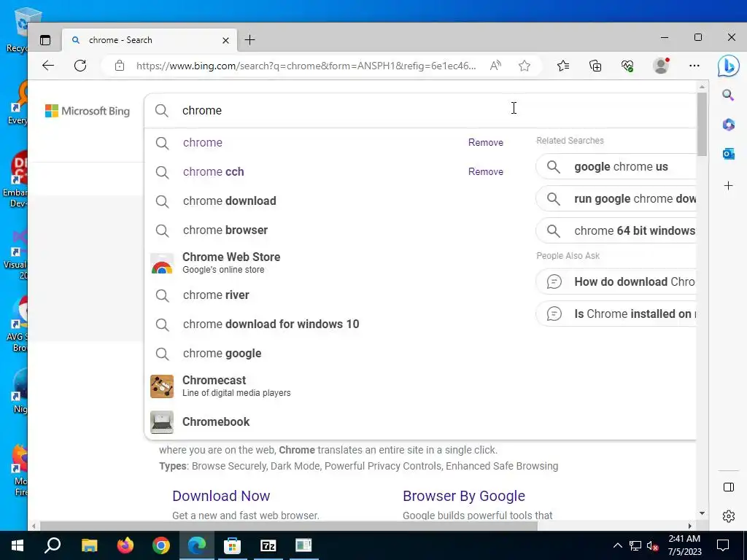The height and width of the screenshot is (560, 747).
Task: Launch Firefox from the taskbar
Action: pyautogui.click(x=125, y=545)
